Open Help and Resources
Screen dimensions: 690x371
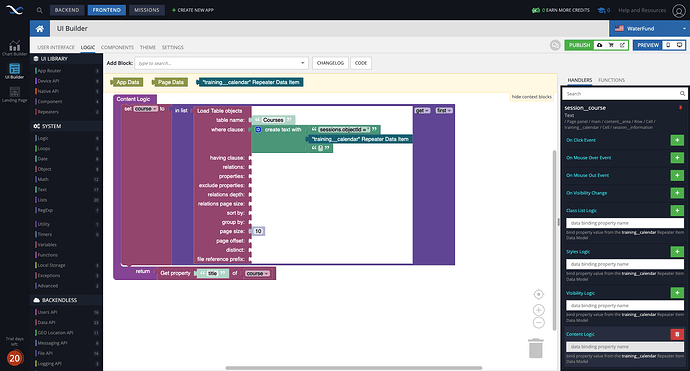(x=642, y=10)
